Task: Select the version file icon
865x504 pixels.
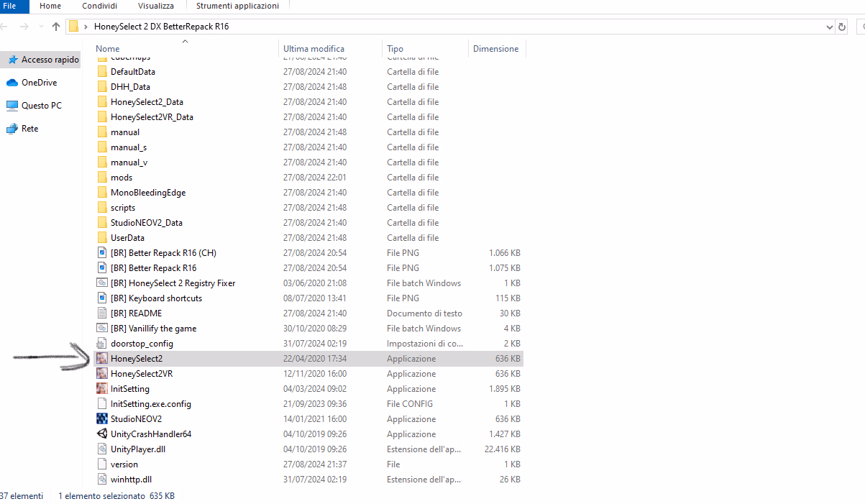Action: 102,464
